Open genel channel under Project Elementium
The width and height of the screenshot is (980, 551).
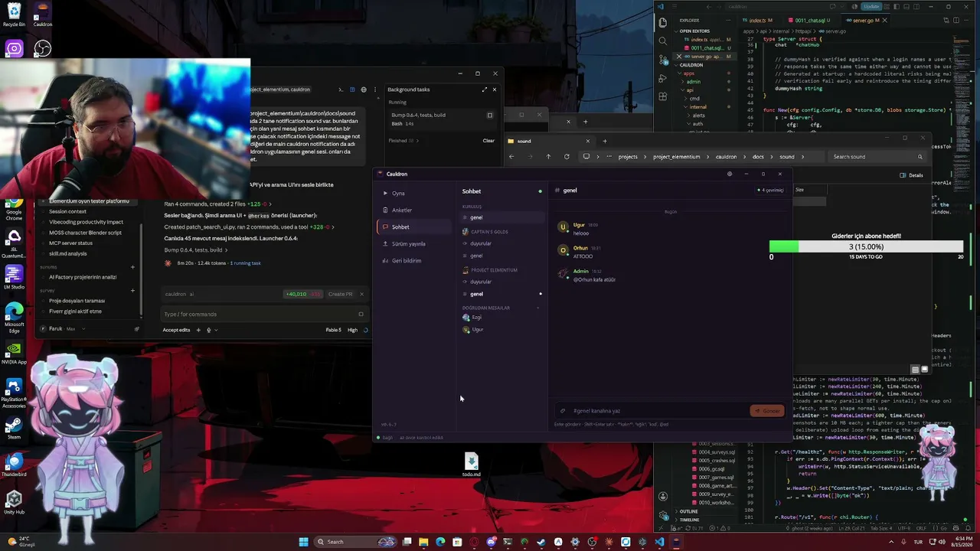point(501,294)
